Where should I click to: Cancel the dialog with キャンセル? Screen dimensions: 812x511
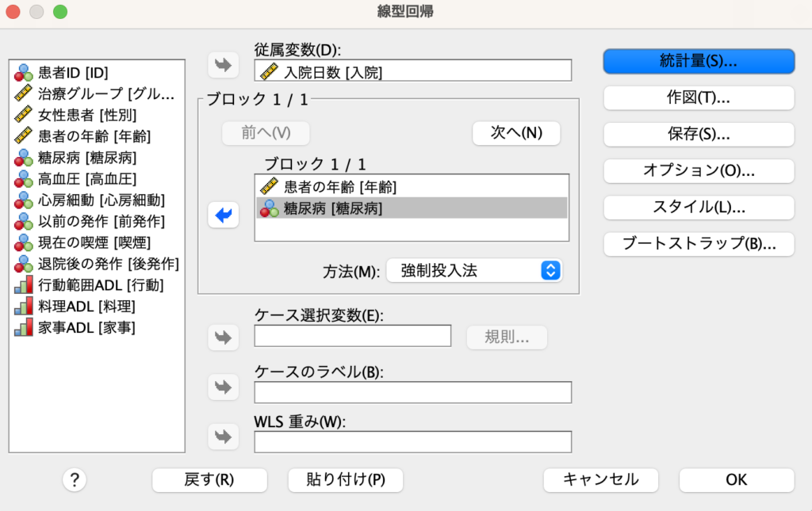click(601, 480)
